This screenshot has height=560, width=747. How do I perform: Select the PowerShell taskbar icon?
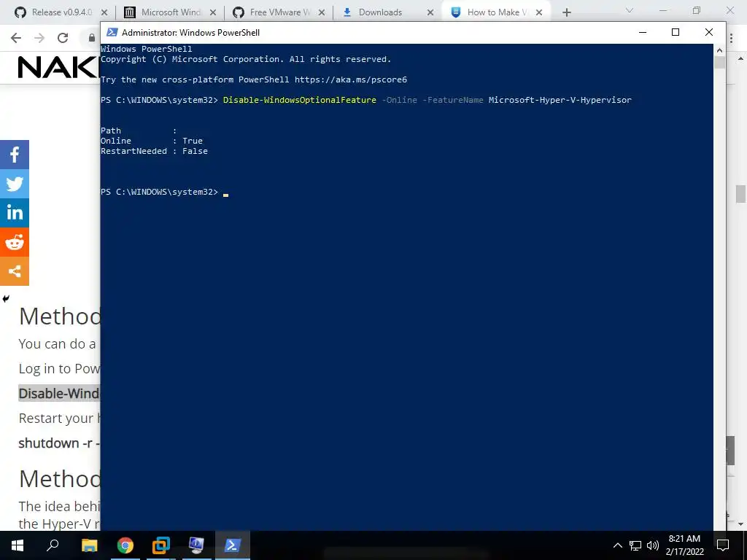[x=233, y=545]
